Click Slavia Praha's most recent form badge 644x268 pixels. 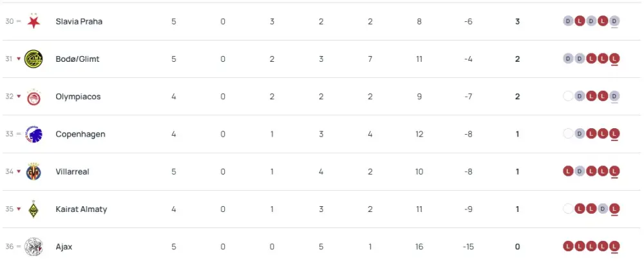point(614,21)
